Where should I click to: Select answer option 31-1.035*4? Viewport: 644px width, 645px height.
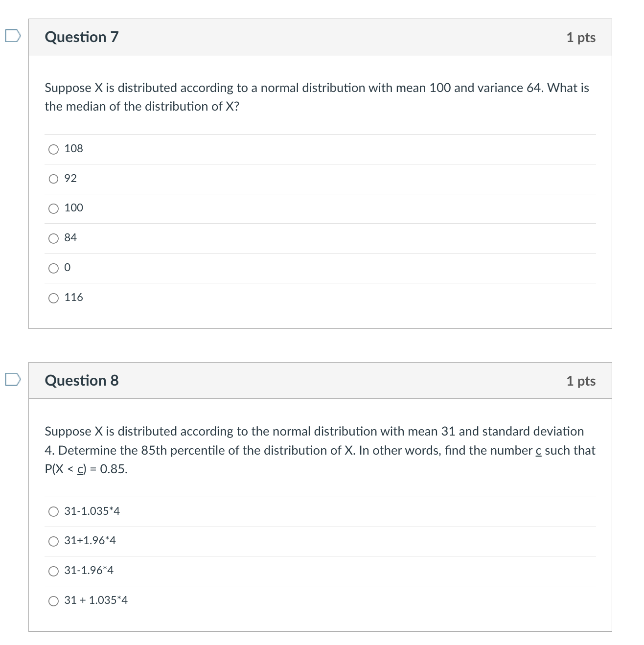pyautogui.click(x=53, y=512)
